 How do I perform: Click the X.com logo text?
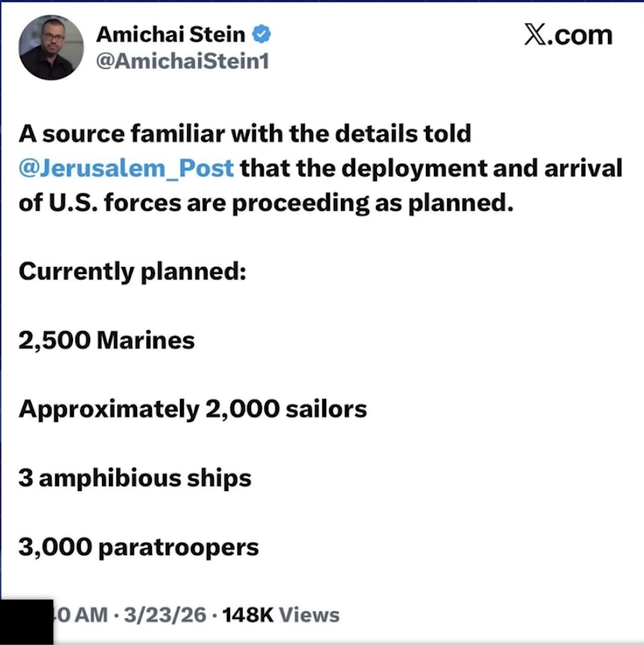pyautogui.click(x=570, y=34)
